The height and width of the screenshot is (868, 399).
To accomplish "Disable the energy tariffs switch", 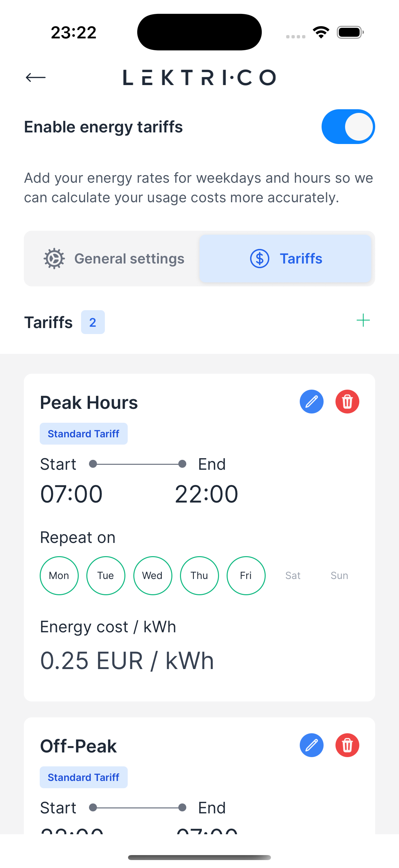I will coord(348,127).
